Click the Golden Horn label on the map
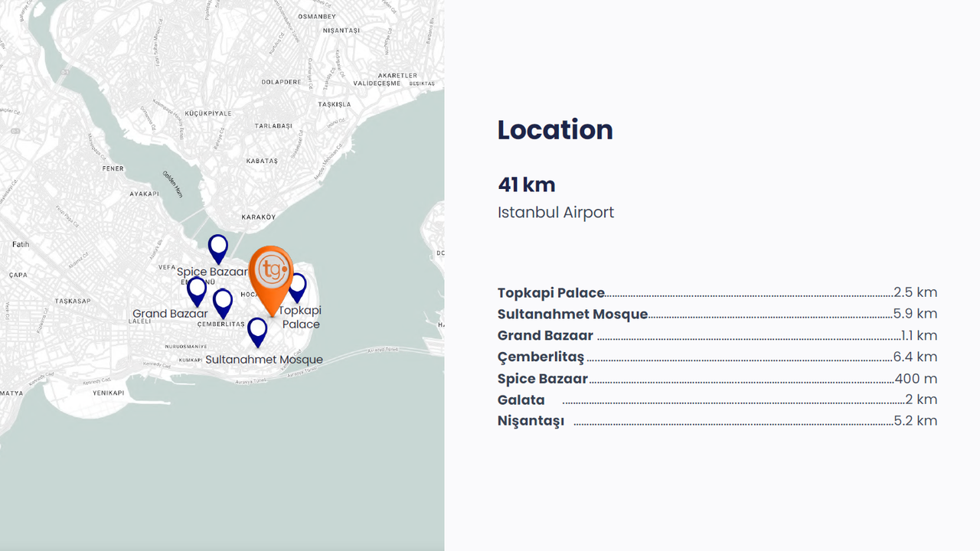 (x=172, y=184)
